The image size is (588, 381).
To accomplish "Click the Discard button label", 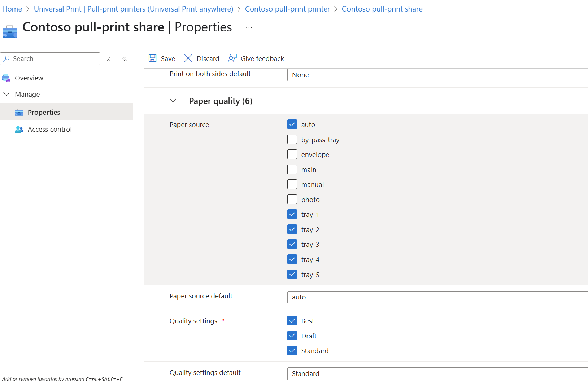I will coord(208,58).
